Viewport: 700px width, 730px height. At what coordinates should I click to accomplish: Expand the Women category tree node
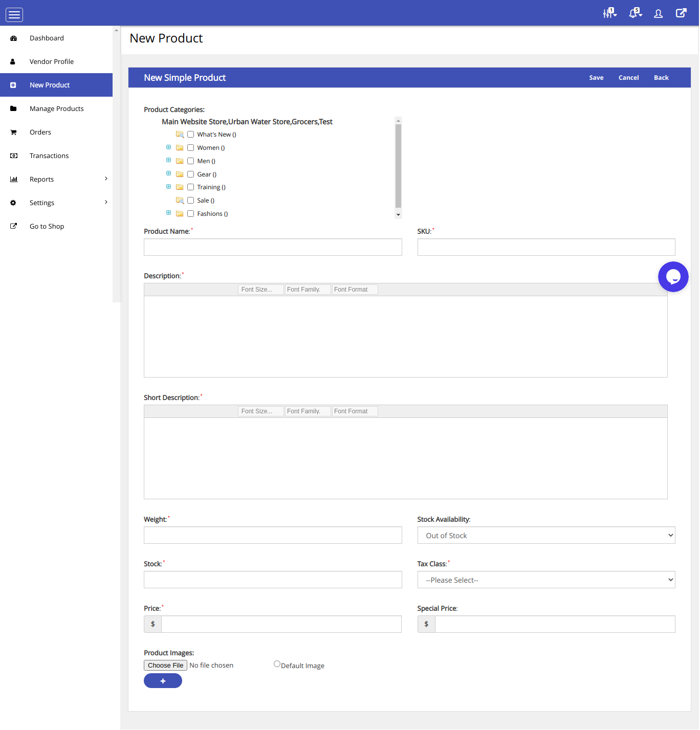tap(168, 147)
